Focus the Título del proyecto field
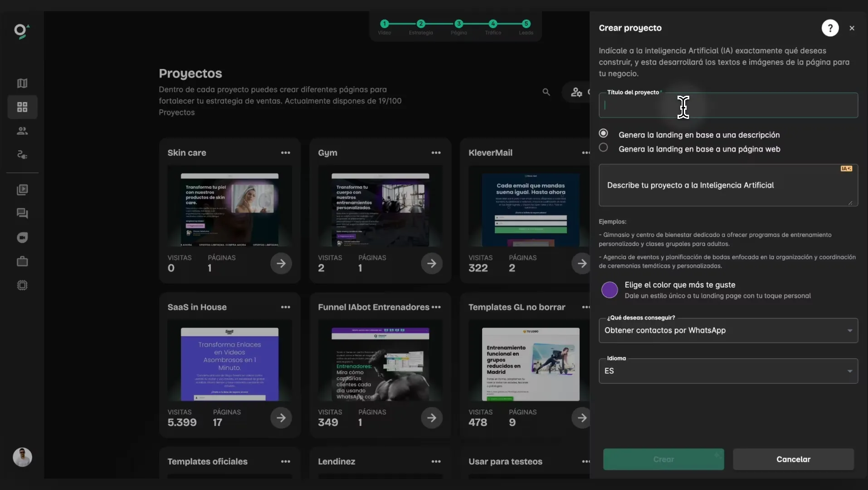This screenshot has height=490, width=868. [x=728, y=105]
